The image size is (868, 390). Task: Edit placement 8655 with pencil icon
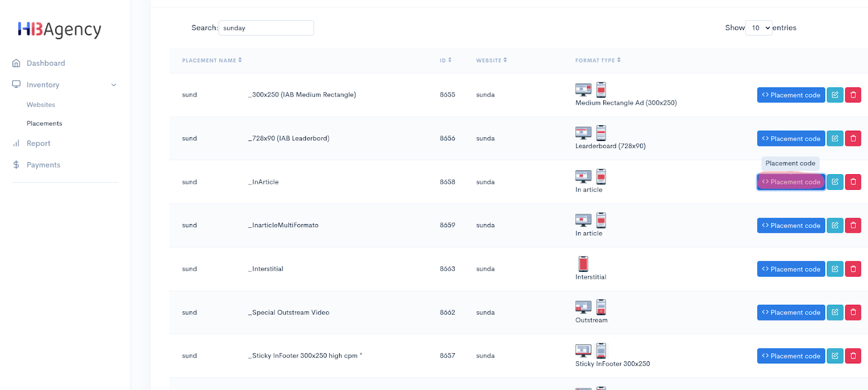click(835, 95)
